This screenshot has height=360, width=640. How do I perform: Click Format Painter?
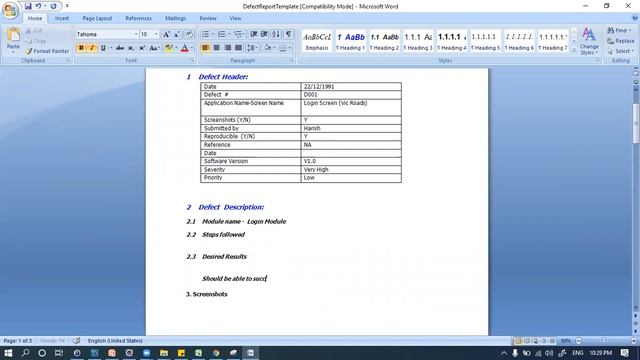47,51
